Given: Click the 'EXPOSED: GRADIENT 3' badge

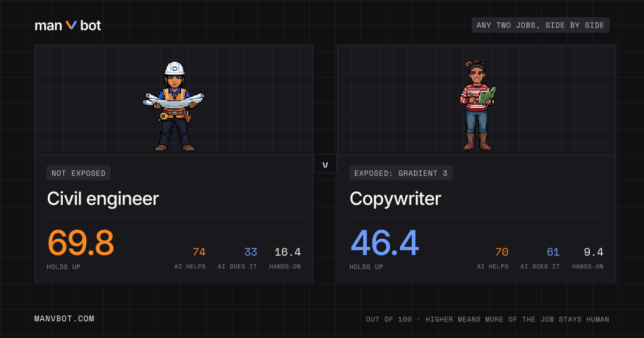Looking at the screenshot, I should (x=401, y=173).
